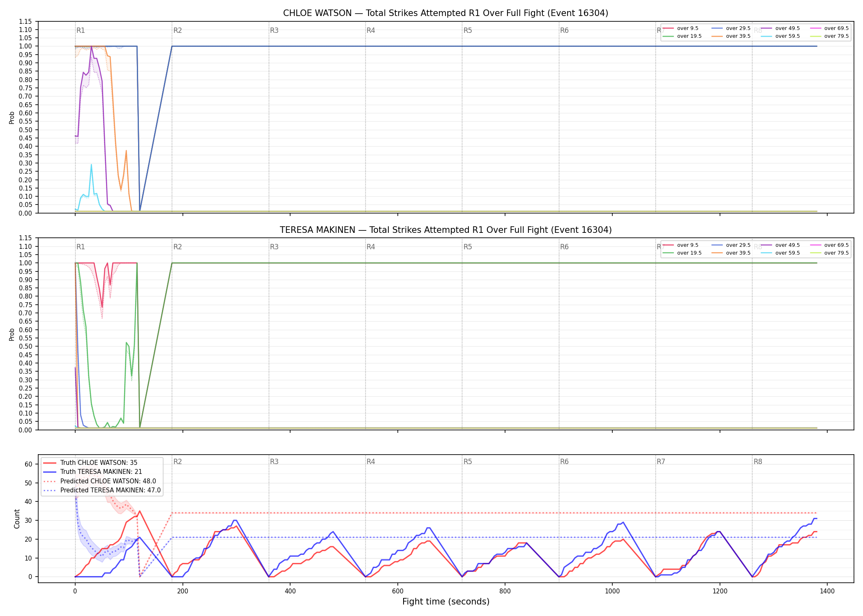Click y-axis tick 1.15 on Chloe Watson chart
The height and width of the screenshot is (616, 863).
[25, 21]
